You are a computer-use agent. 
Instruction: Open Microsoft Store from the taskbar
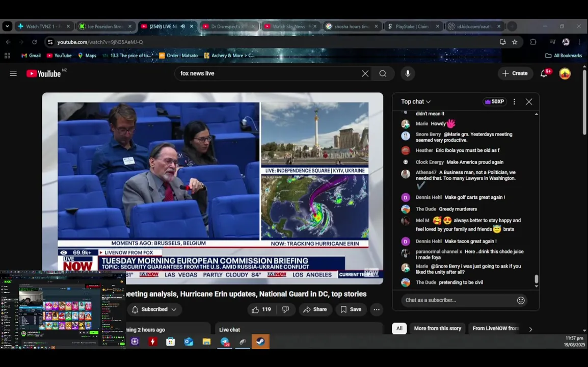click(171, 342)
